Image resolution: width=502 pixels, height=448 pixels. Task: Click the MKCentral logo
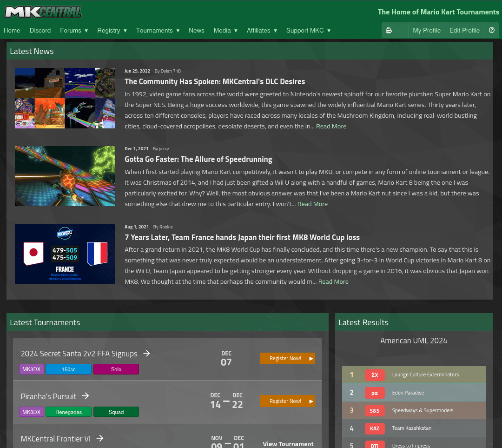43,12
